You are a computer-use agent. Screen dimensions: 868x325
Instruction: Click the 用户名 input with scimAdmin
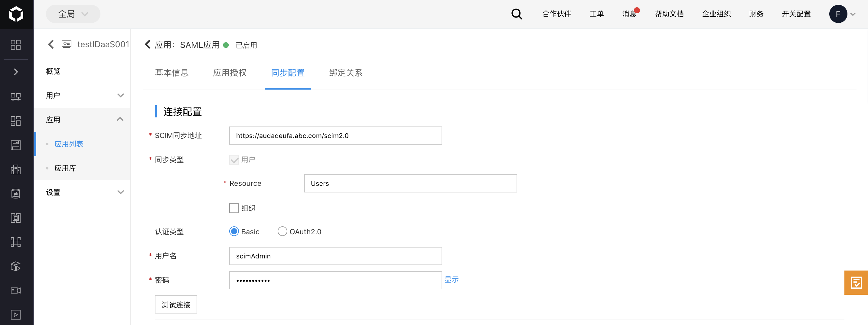pyautogui.click(x=335, y=256)
